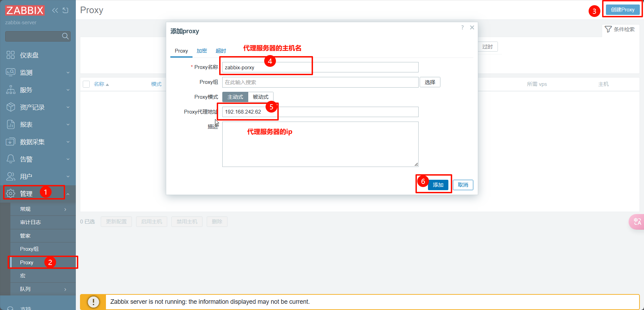Click the pink translate floating icon
644x310 pixels.
click(637, 222)
